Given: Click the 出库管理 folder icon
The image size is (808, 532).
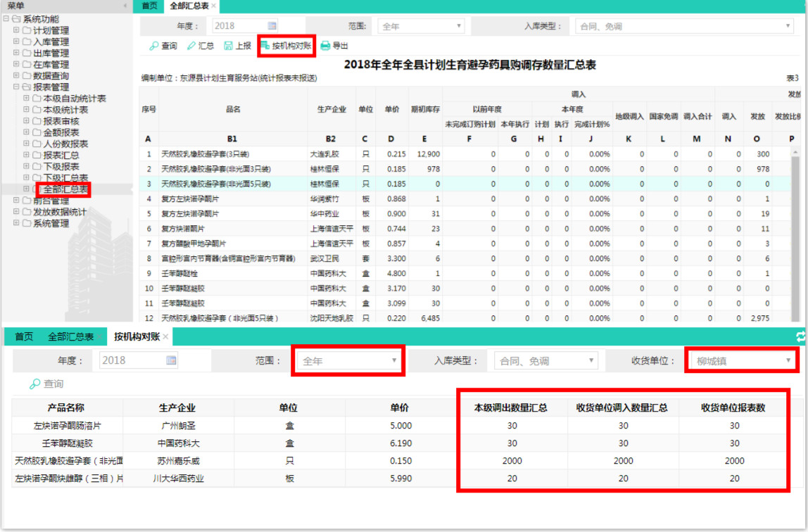Looking at the screenshot, I should pos(27,53).
